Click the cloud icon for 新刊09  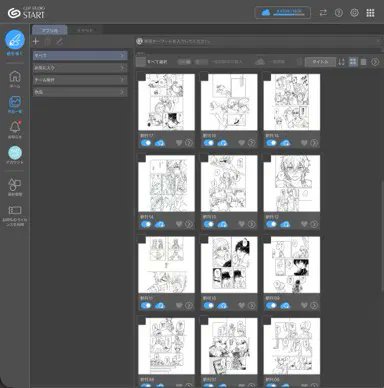(285, 305)
